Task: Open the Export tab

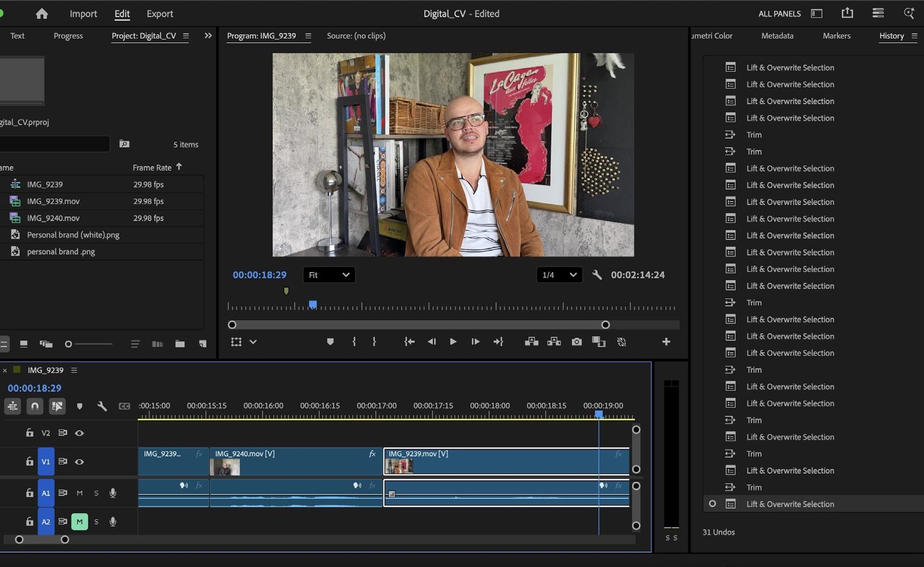Action: coord(160,14)
